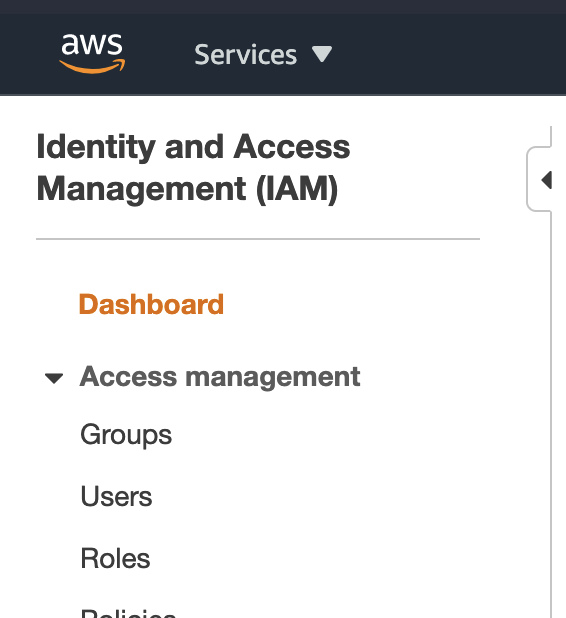This screenshot has width=566, height=618.
Task: Click the Identity and Access Management heading
Action: (193, 168)
